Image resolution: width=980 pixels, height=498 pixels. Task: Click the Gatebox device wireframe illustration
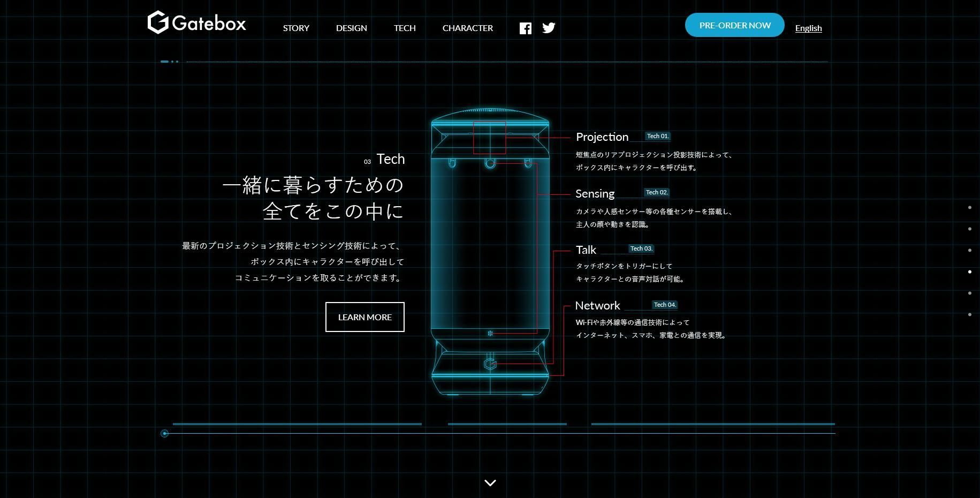pos(490,252)
